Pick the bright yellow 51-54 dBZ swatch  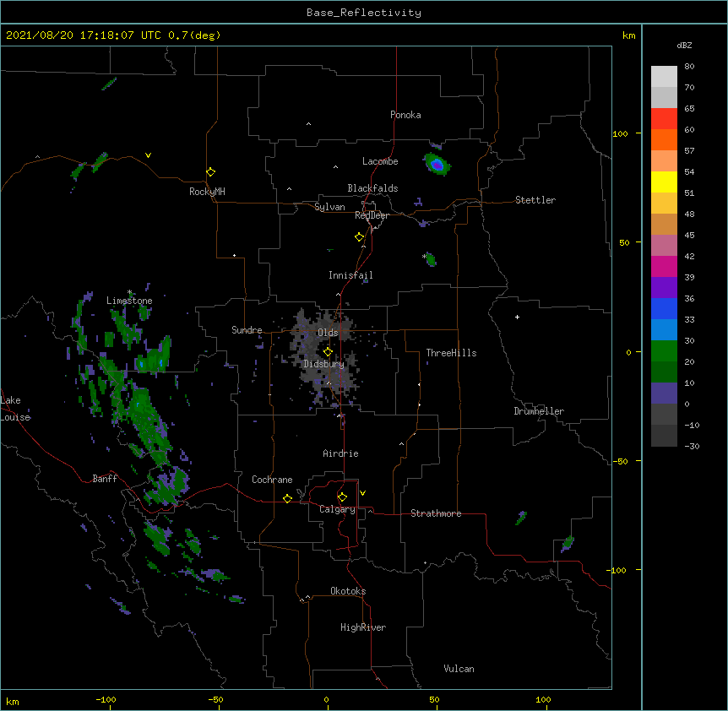pyautogui.click(x=664, y=182)
